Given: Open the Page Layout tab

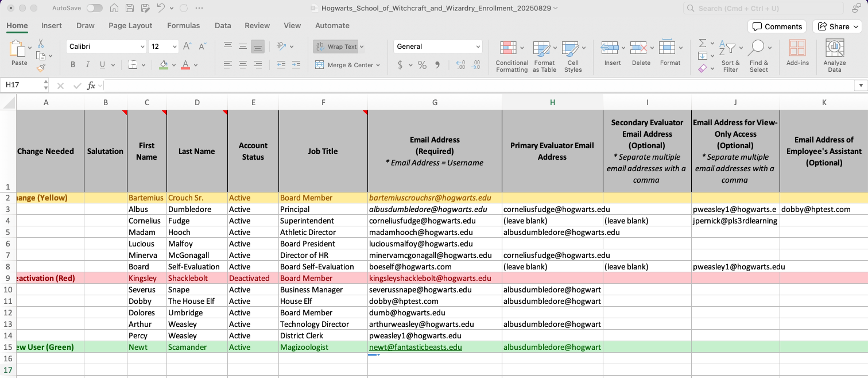Looking at the screenshot, I should [x=130, y=25].
